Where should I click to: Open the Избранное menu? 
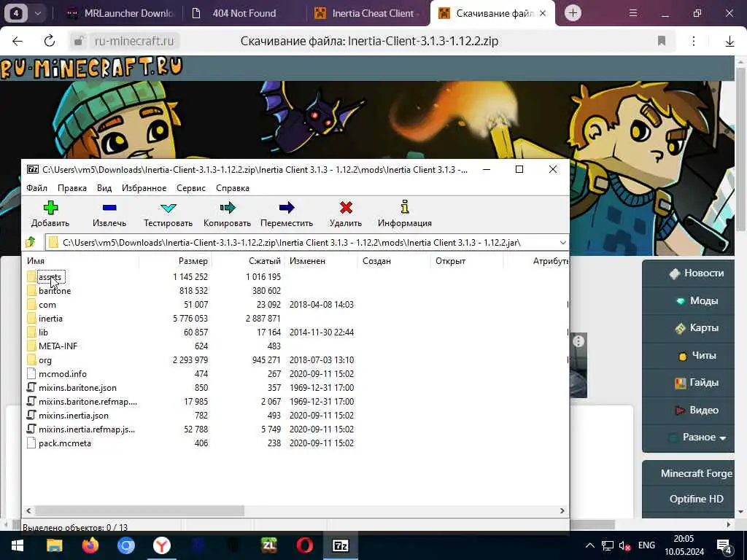144,188
